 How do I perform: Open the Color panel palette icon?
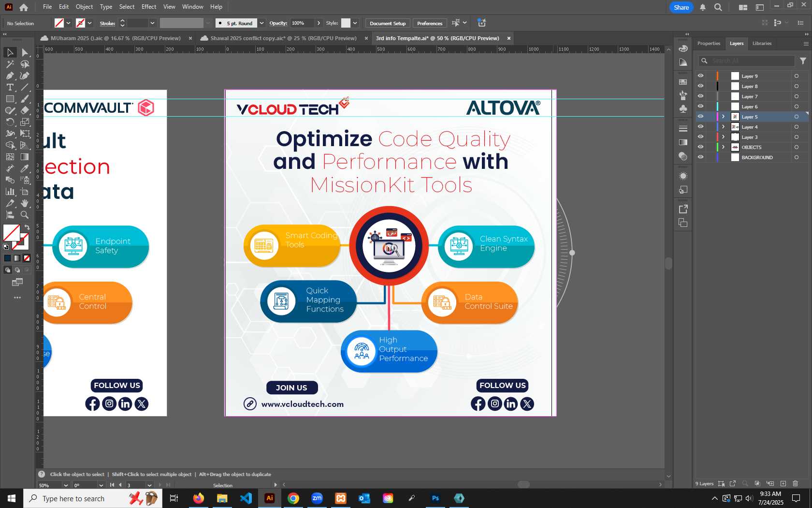(683, 48)
